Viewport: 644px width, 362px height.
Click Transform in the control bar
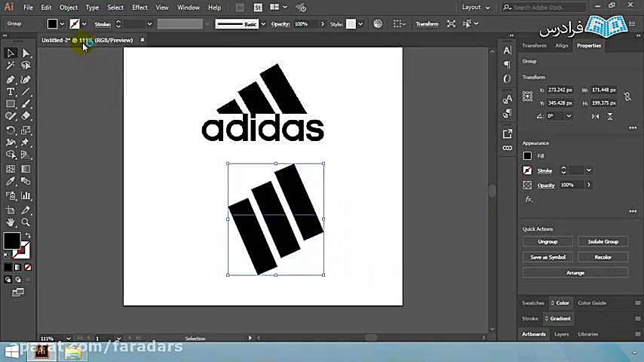(x=427, y=24)
